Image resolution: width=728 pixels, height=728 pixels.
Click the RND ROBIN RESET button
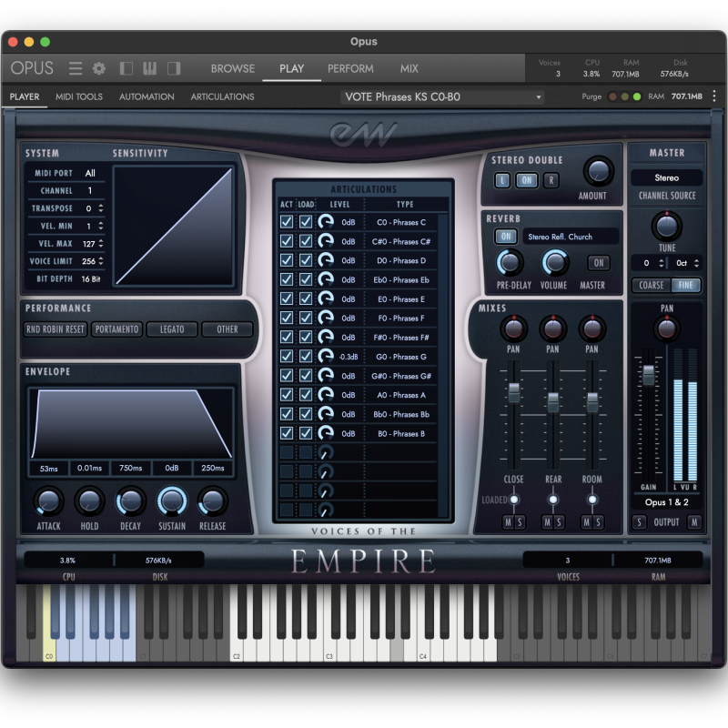point(56,329)
